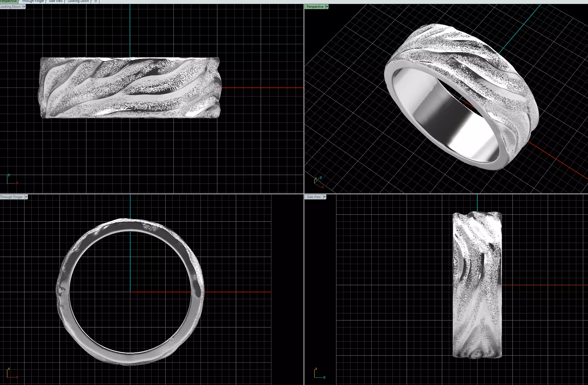Open the Through Finger viewport dropdown arrow
Viewport: 588px width, 385px height.
click(26, 197)
